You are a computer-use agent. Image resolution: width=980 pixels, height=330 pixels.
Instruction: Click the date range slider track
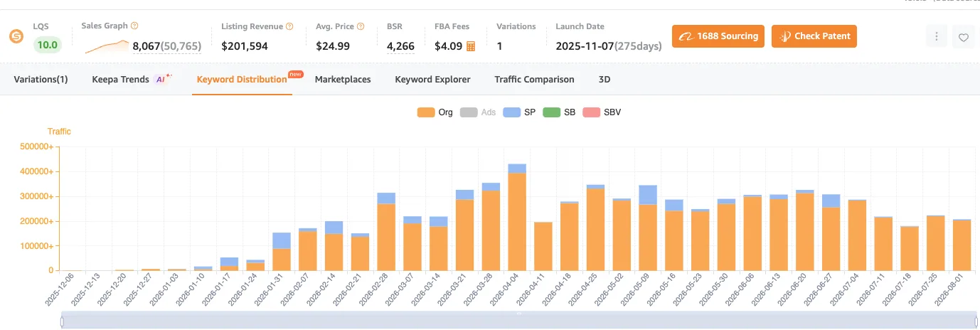tap(518, 321)
